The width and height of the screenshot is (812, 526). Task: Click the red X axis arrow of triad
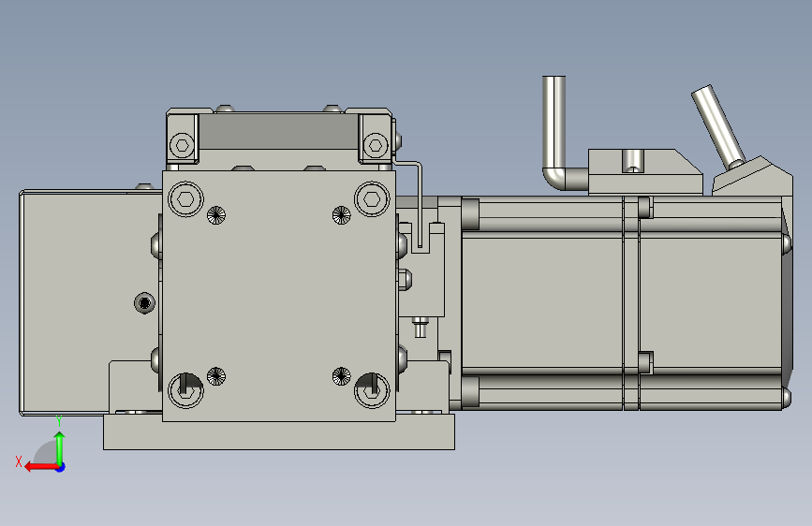[x=41, y=467]
